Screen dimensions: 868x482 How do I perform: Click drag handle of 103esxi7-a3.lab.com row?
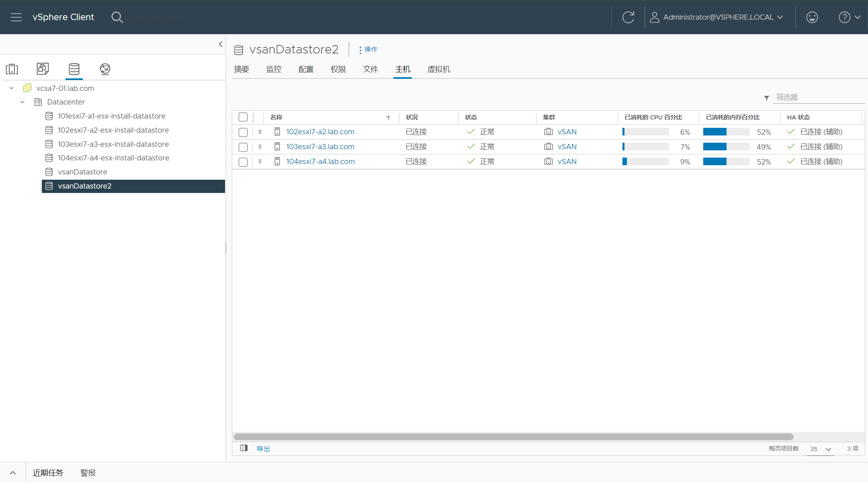tap(260, 147)
